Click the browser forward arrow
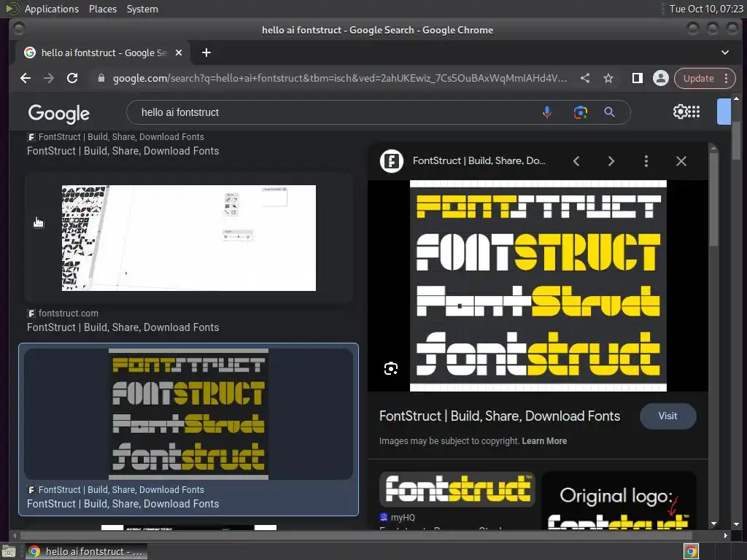The image size is (747, 560). tap(49, 78)
